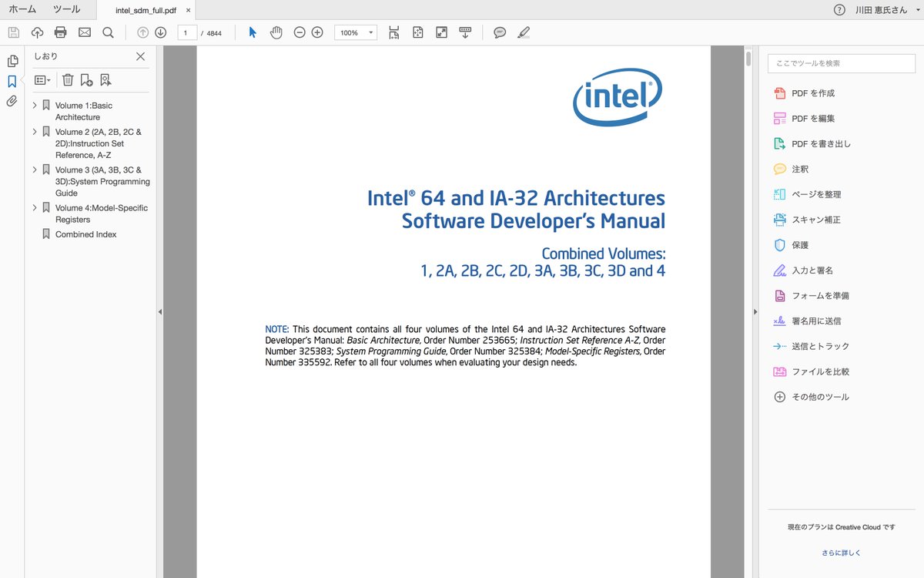Open ページを整理 tool

[x=807, y=194]
